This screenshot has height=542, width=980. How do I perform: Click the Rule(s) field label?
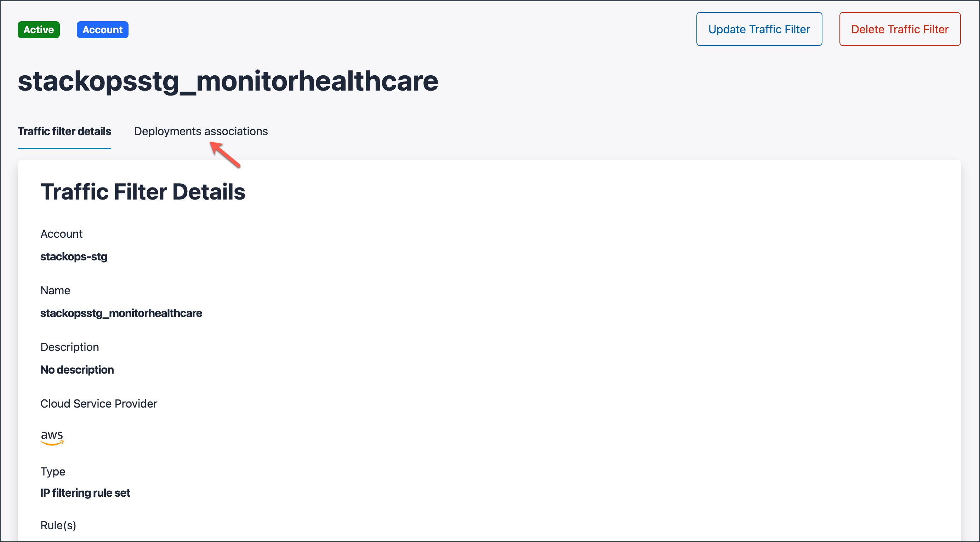[58, 525]
